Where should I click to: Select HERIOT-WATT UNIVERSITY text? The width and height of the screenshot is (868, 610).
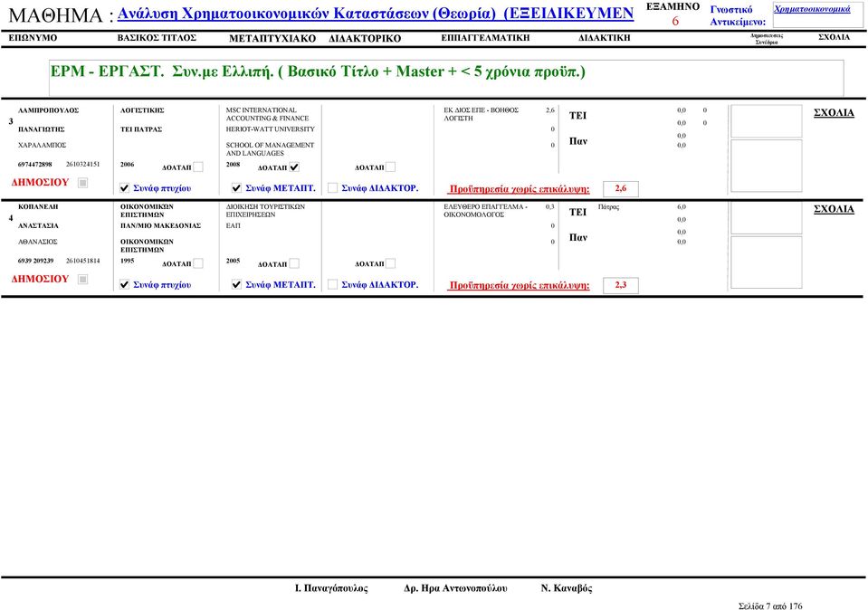[270, 129]
